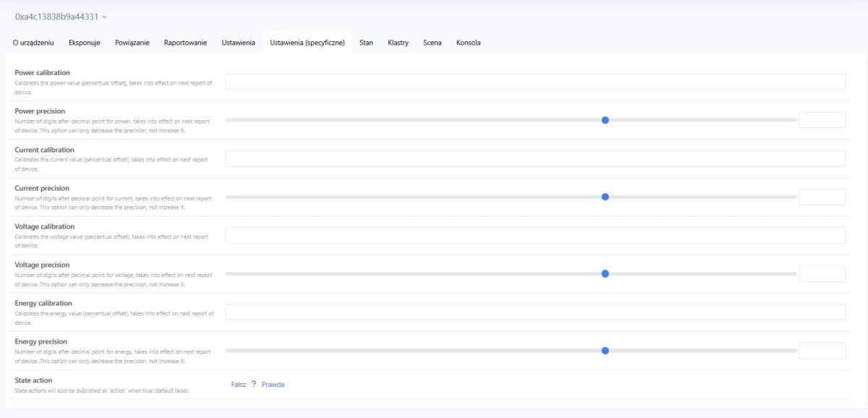Click the Power calibration input field

pos(535,82)
